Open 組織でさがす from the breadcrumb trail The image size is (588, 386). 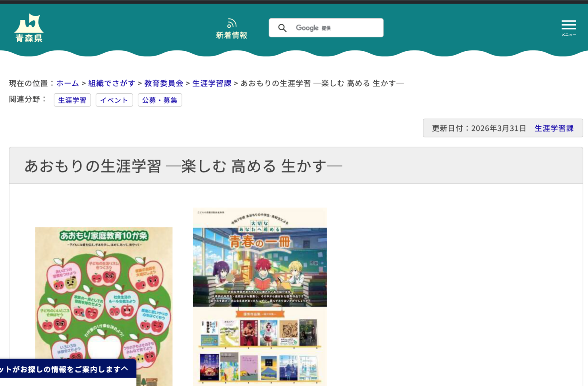pos(112,83)
